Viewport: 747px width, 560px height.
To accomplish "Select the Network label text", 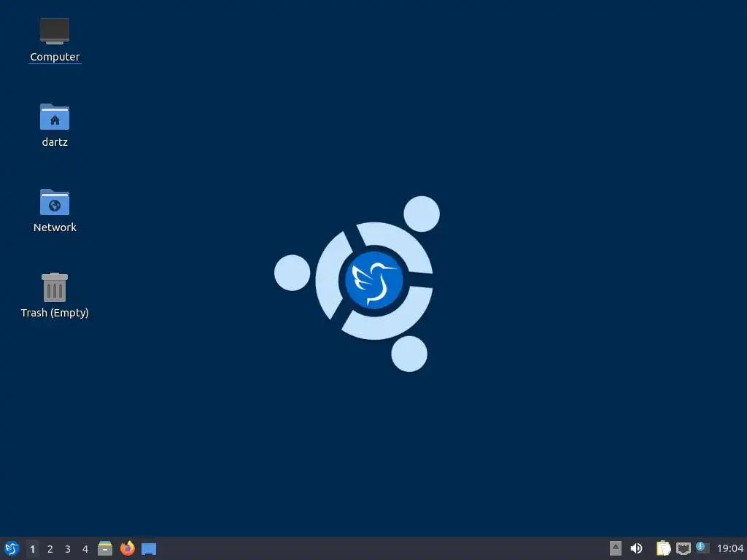I will [55, 227].
